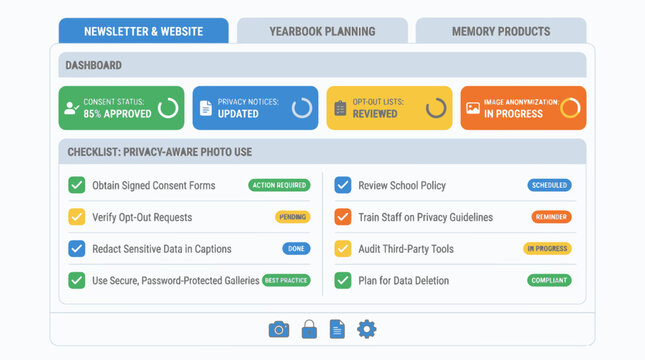Click the clipboard icon on Opt-Out Lists card
Viewport: 645px width, 360px height.
340,108
